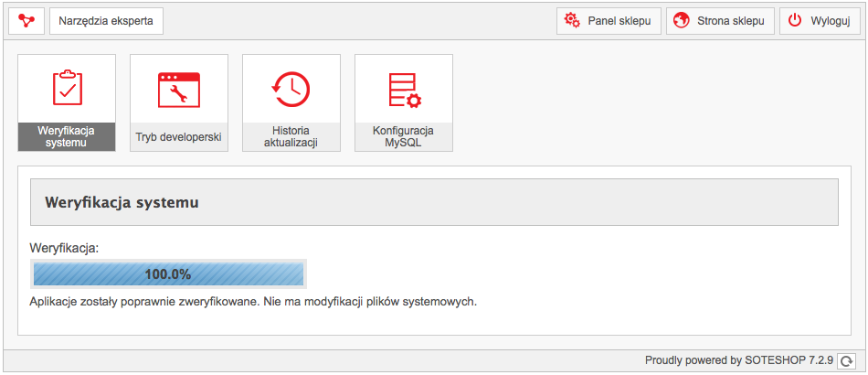Click the red power icon for logout
868x375 pixels.
[795, 20]
